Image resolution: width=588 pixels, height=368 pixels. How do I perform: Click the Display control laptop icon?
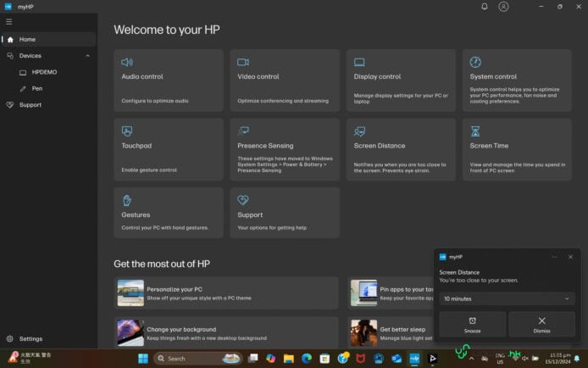pyautogui.click(x=359, y=62)
